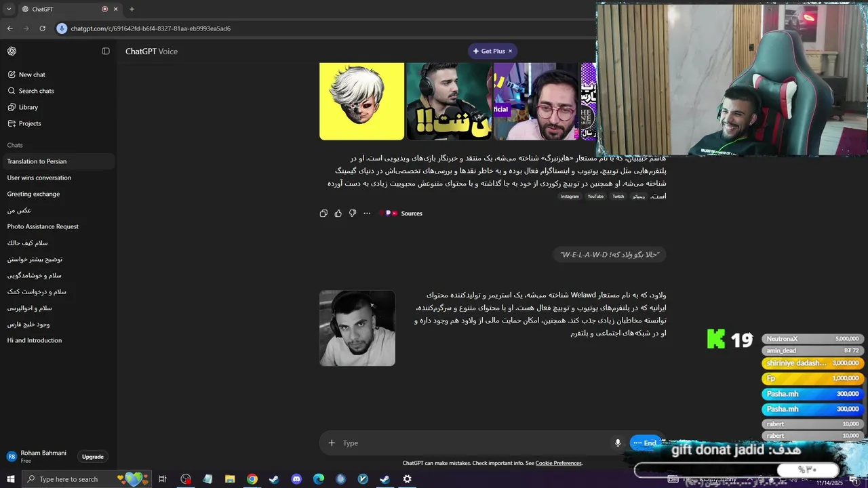Click the Twitch source chip
The width and height of the screenshot is (868, 488).
618,197
